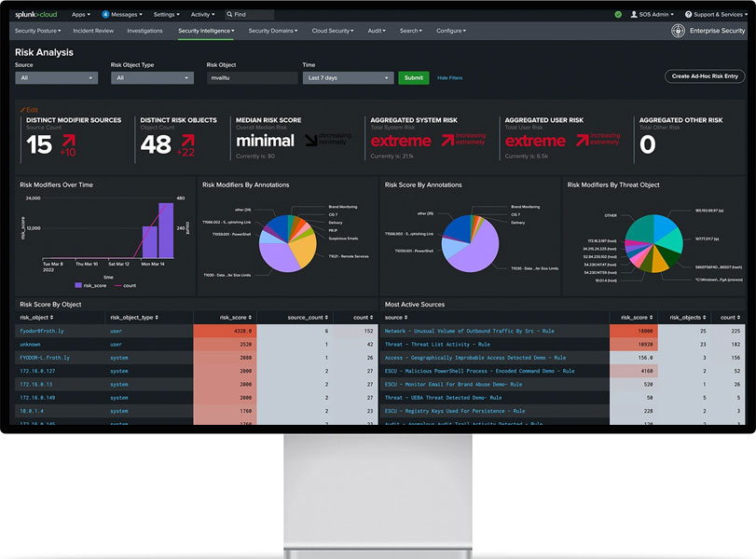This screenshot has height=559, width=756.
Task: Sort by risk_object column arrow
Action: point(51,318)
